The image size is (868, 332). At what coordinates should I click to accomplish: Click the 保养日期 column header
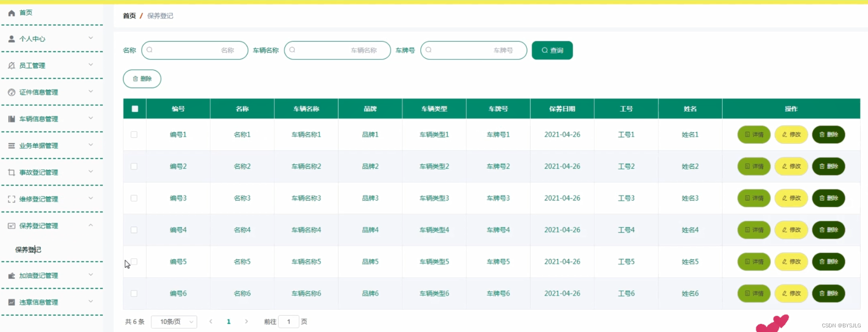pos(562,109)
